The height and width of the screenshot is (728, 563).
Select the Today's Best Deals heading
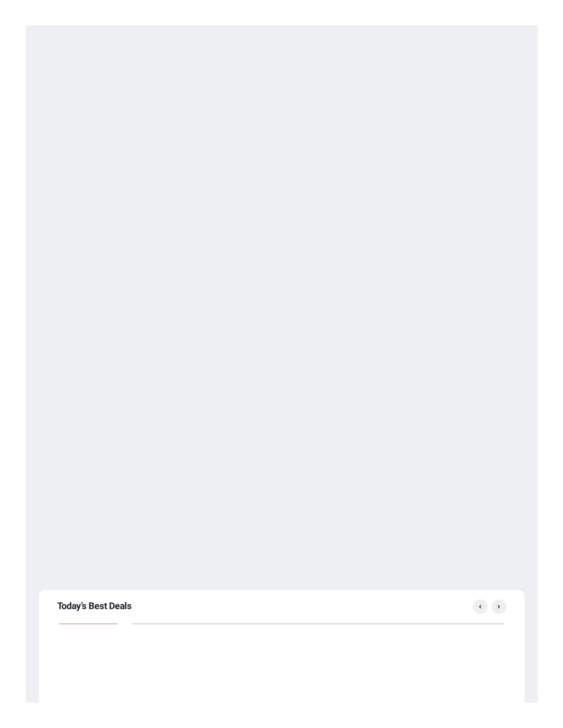(x=94, y=606)
